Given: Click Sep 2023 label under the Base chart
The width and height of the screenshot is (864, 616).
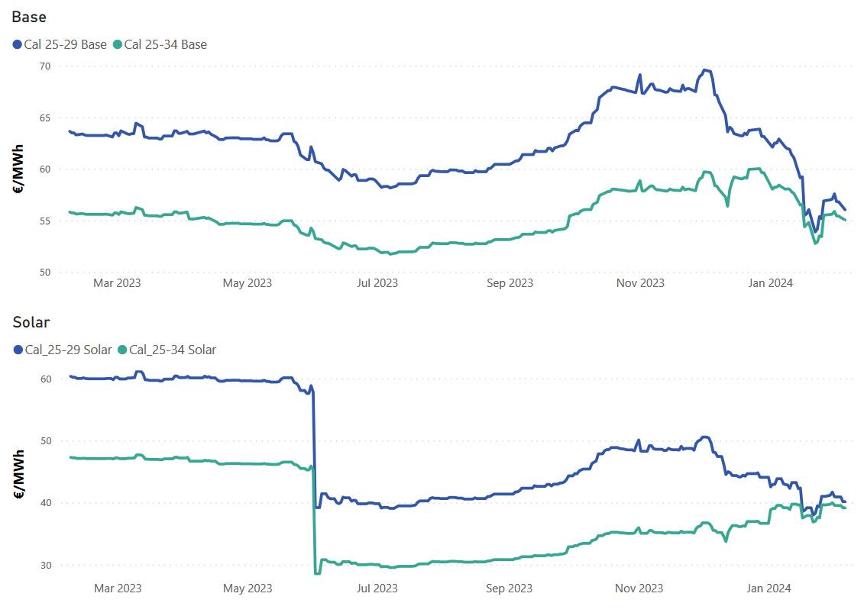Looking at the screenshot, I should tap(510, 283).
